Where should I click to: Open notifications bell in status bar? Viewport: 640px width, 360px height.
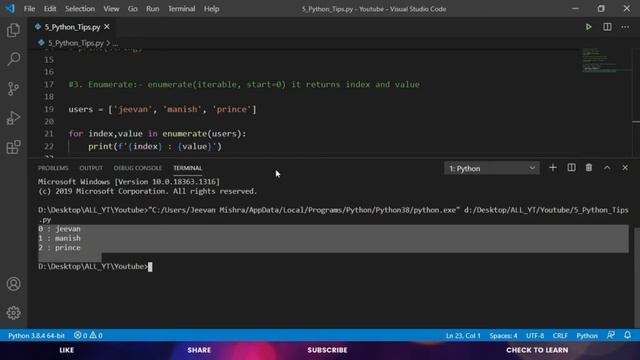[x=627, y=335]
